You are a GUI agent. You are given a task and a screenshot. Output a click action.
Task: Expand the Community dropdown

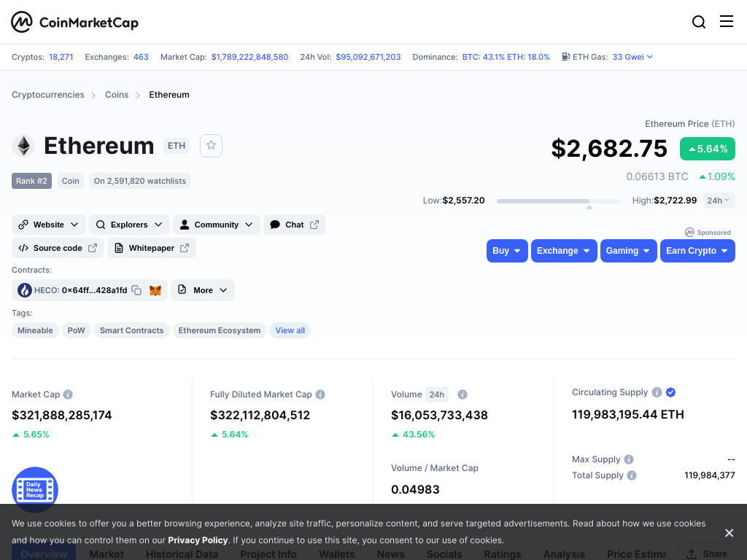(x=216, y=225)
